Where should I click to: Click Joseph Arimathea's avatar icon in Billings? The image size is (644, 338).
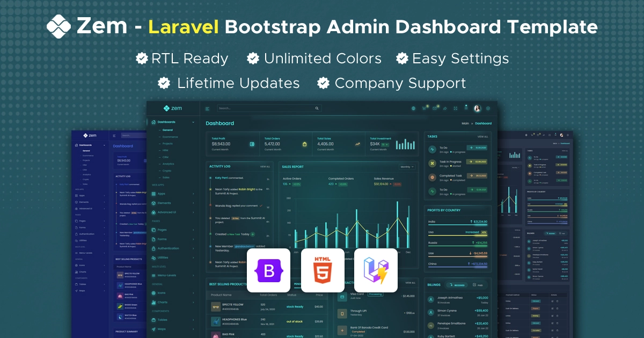click(x=431, y=299)
